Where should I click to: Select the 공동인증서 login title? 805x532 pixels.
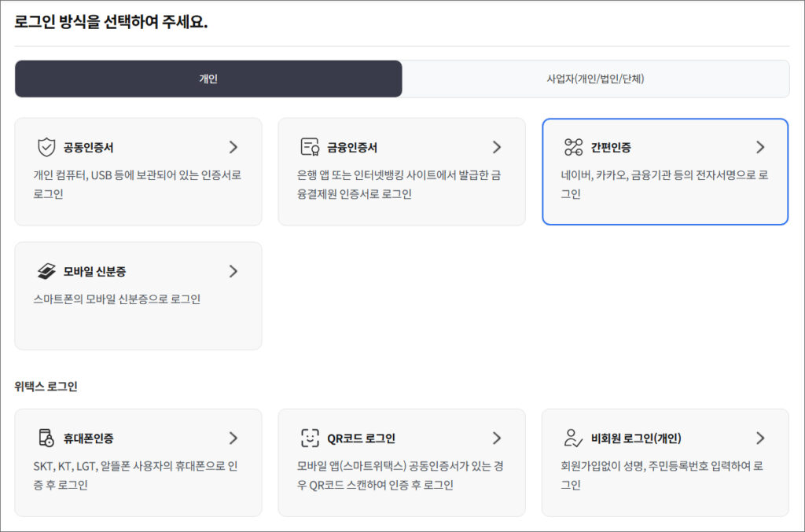(88, 148)
